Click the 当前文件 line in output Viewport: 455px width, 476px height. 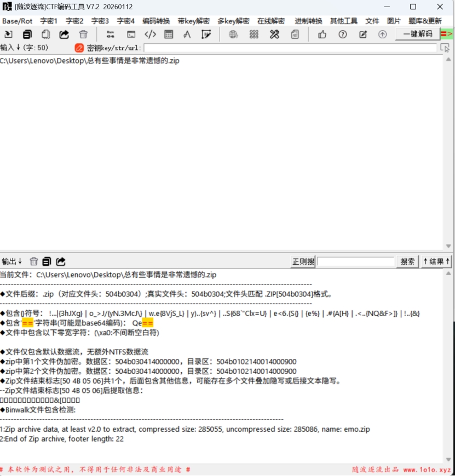click(x=108, y=275)
